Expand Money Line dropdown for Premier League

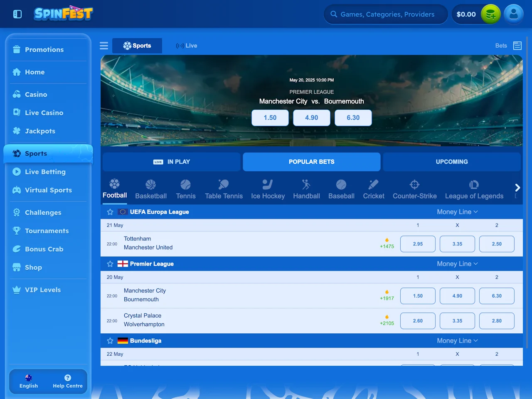click(457, 264)
